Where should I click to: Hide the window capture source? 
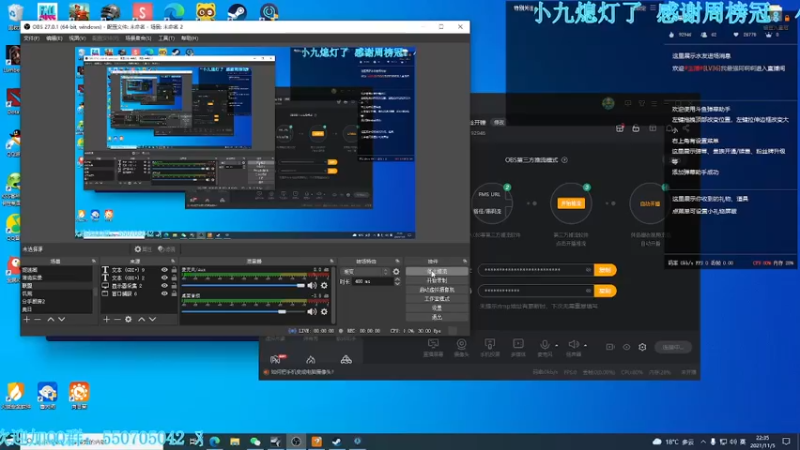[x=164, y=294]
